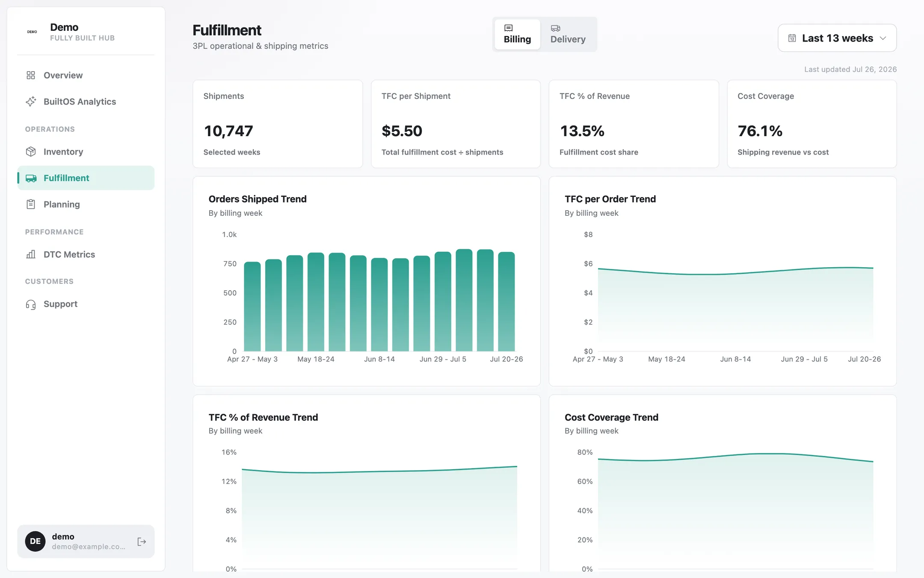Click the Fulfillment truck icon in sidebar
Screen dimensions: 924x578
31,178
